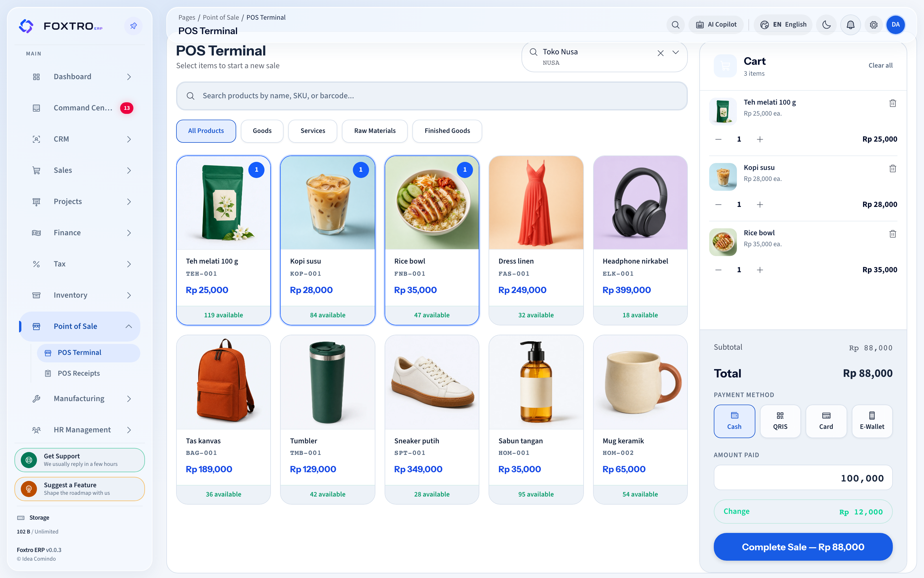Click Clear all in cart
The width and height of the screenshot is (924, 578).
(x=880, y=65)
